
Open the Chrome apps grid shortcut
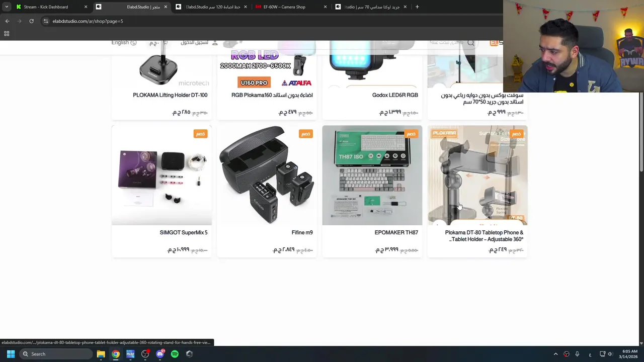[x=7, y=34]
